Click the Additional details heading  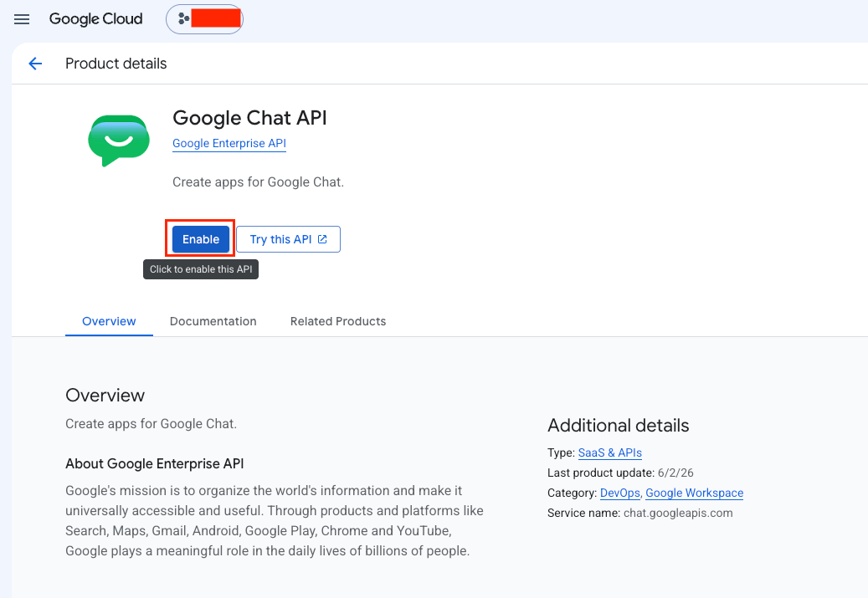tap(619, 426)
